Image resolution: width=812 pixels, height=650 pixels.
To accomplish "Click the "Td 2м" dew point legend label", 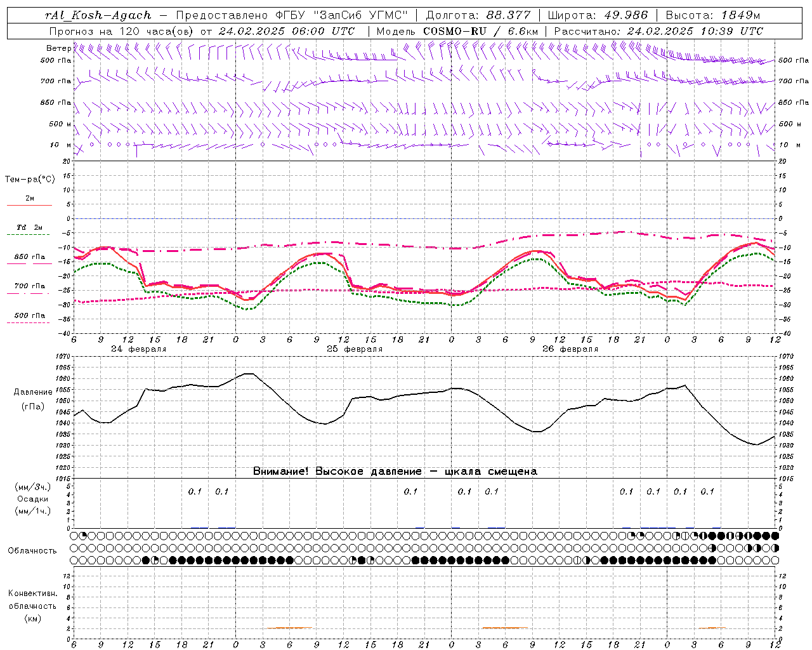I will pos(30,227).
